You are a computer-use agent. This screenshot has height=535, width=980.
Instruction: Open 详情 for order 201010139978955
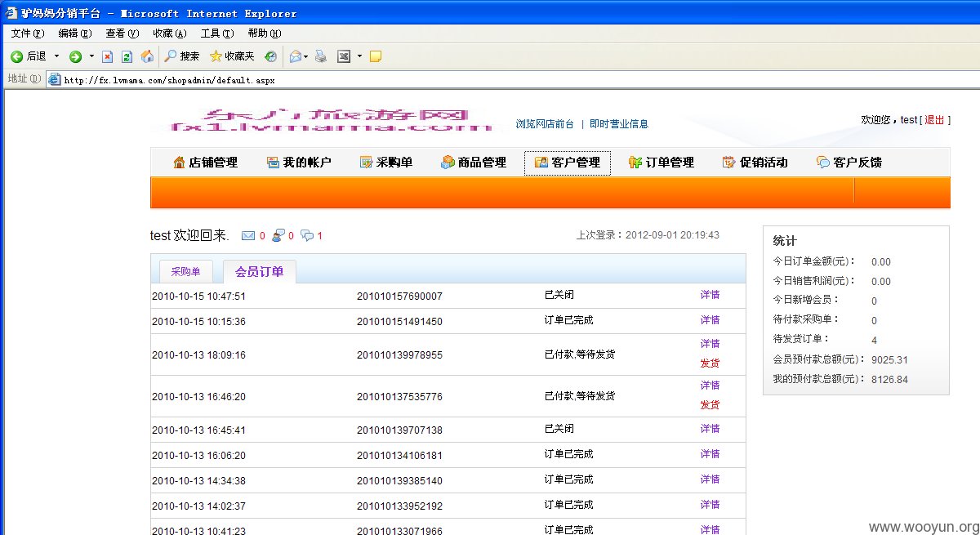pos(710,344)
